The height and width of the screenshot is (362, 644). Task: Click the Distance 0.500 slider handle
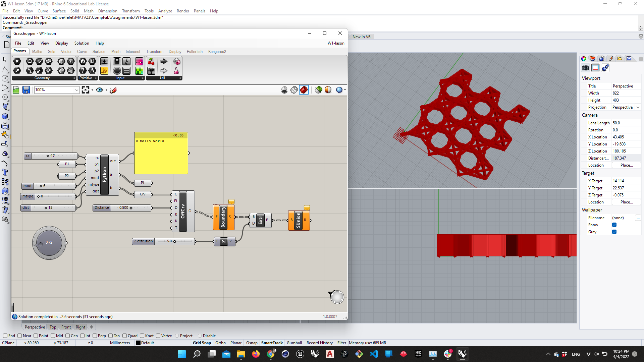(131, 208)
